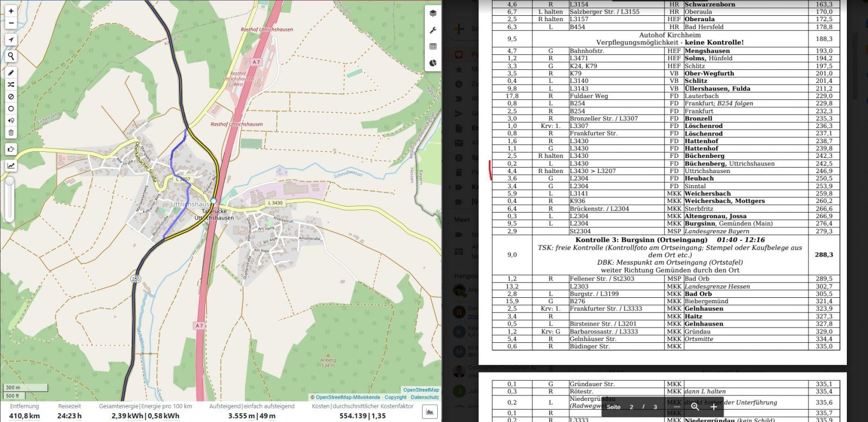Viewport: 868px width, 422px height.
Task: Click the route transparency slider handle
Action: coord(9,183)
